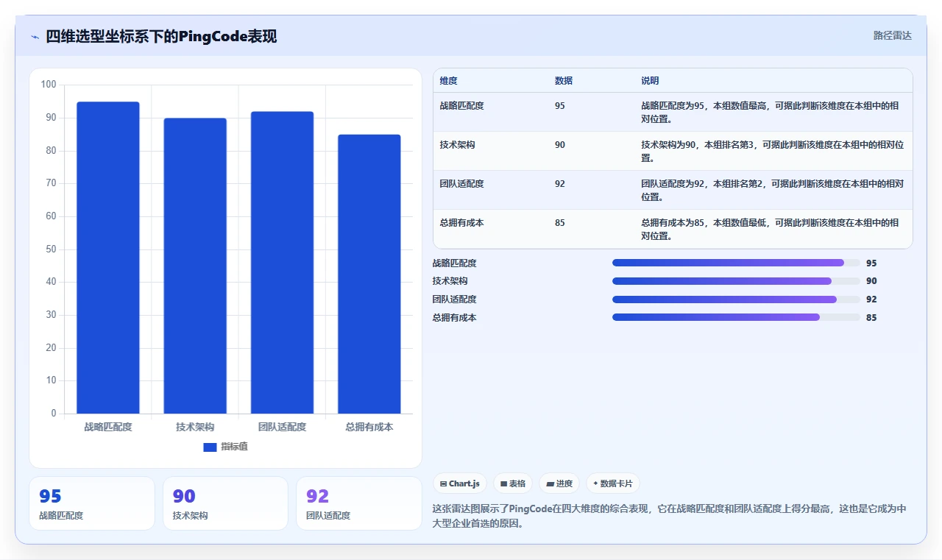Click the table value 92 cell
This screenshot has height=560, width=942.
560,184
